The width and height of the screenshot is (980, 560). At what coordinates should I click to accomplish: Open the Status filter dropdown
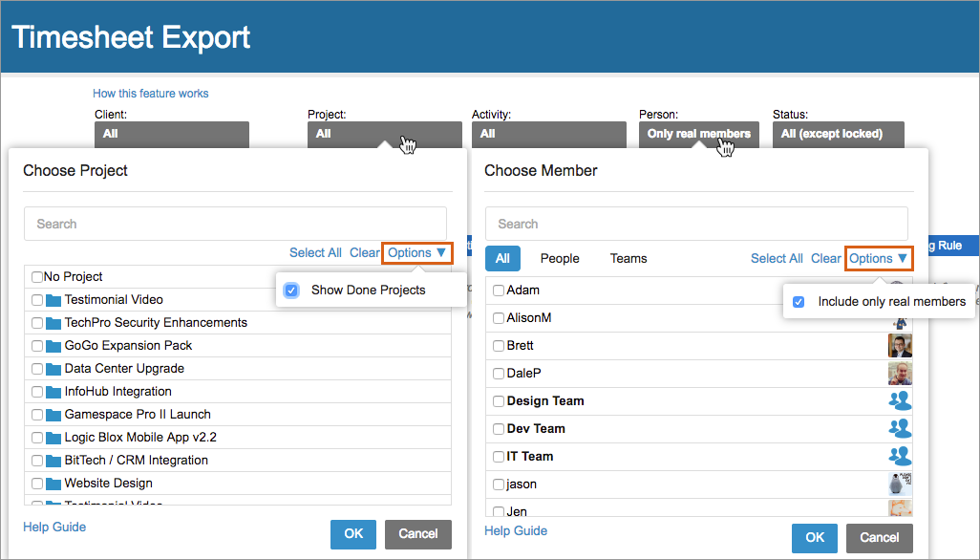tap(838, 134)
